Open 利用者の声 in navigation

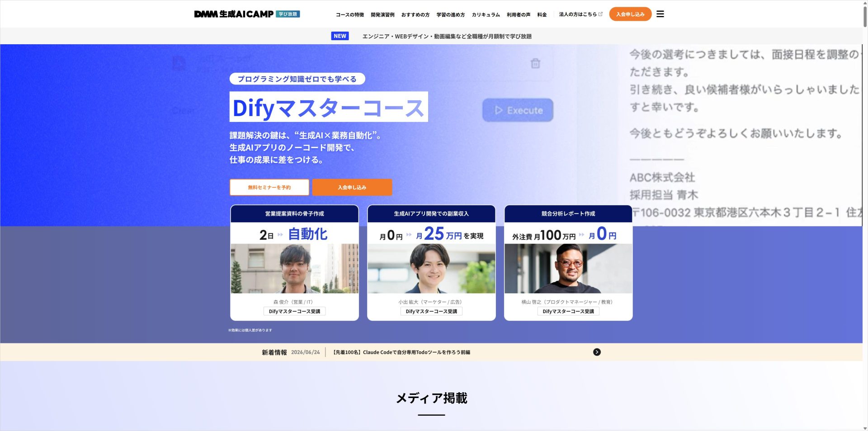519,14
